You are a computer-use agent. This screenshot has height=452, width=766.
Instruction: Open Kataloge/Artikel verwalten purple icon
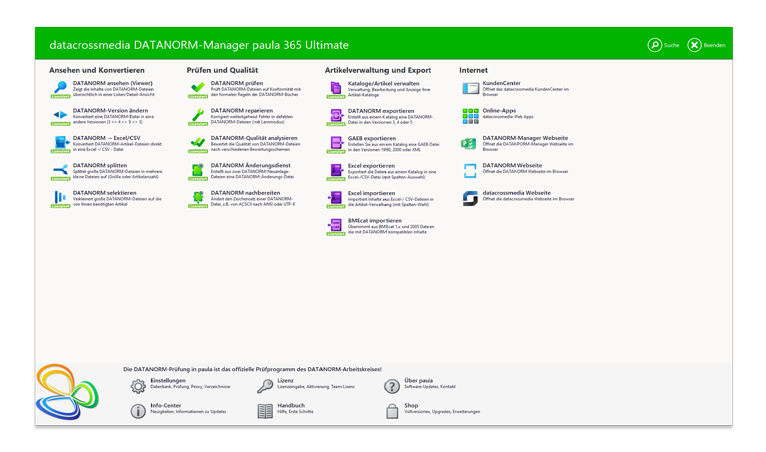(336, 88)
